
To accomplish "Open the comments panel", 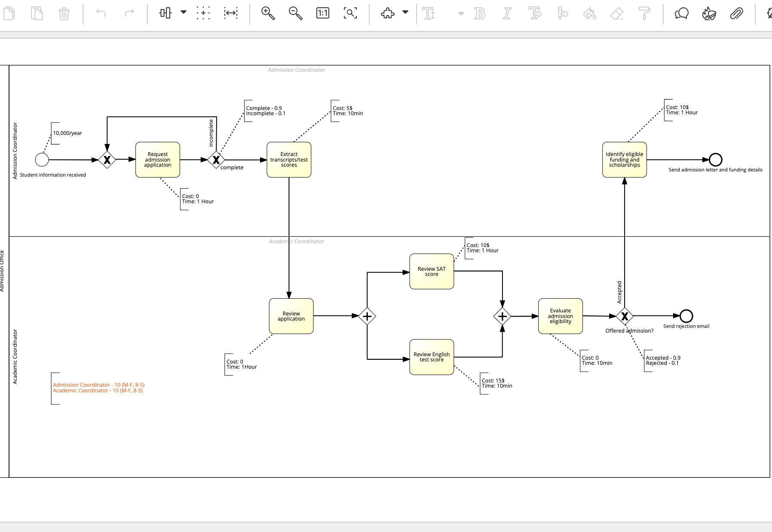I will 681,13.
